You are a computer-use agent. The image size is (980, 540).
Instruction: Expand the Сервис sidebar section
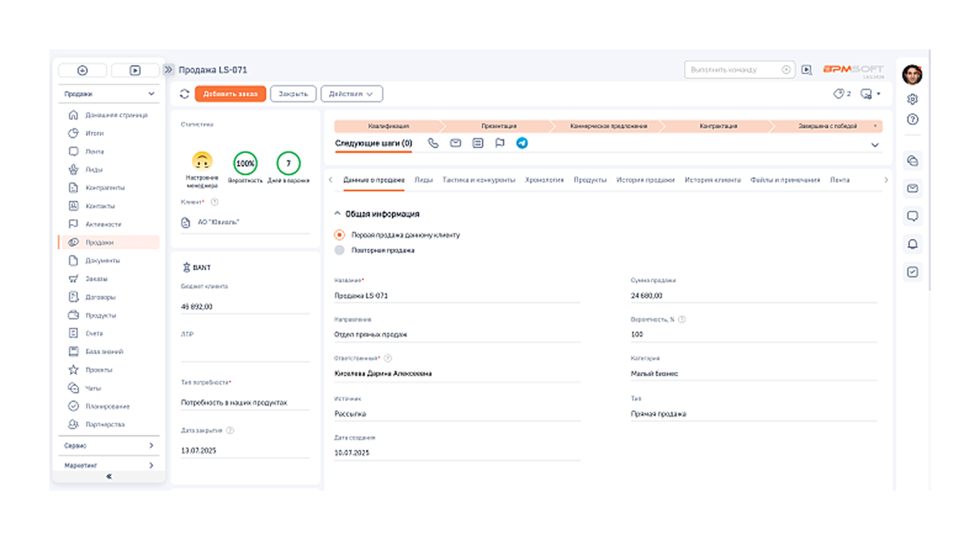click(109, 445)
